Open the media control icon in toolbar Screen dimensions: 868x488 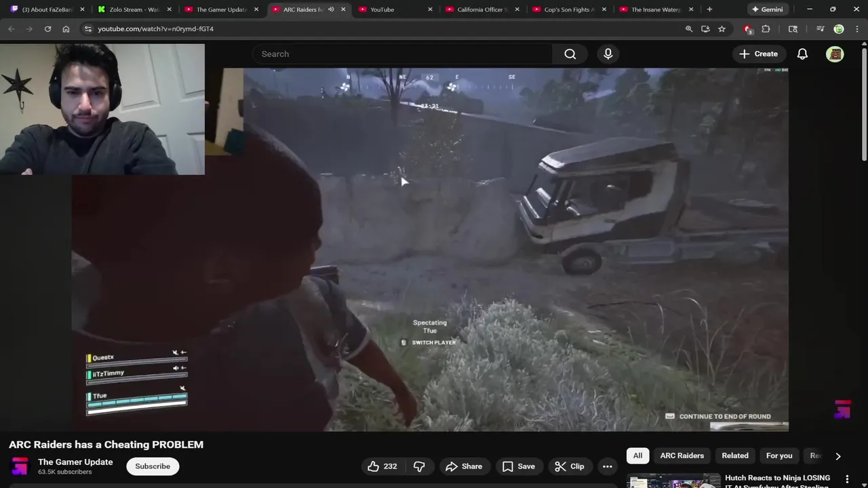point(821,29)
